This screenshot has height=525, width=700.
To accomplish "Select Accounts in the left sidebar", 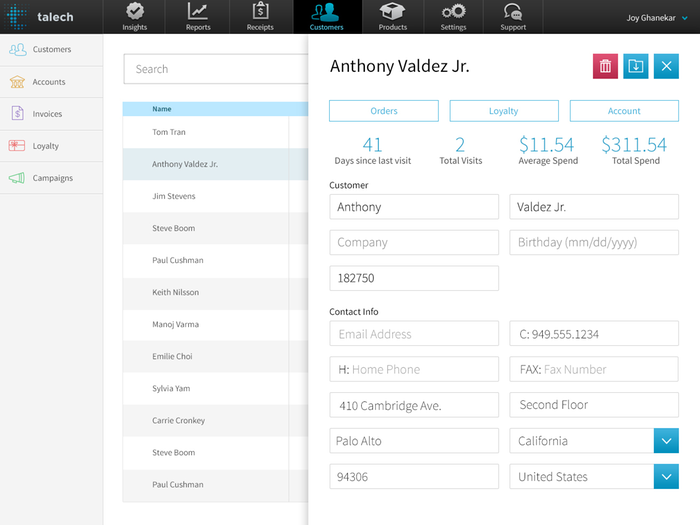I will coord(50,82).
